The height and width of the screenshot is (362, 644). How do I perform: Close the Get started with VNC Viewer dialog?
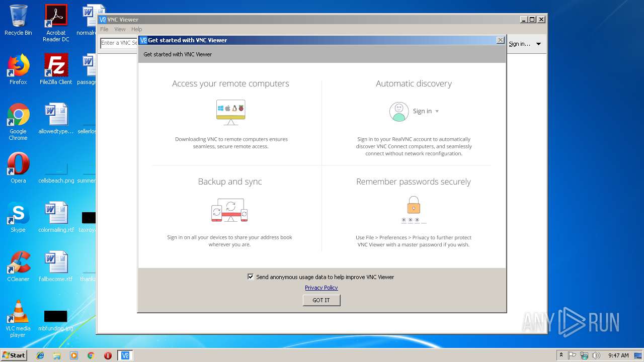click(x=500, y=40)
